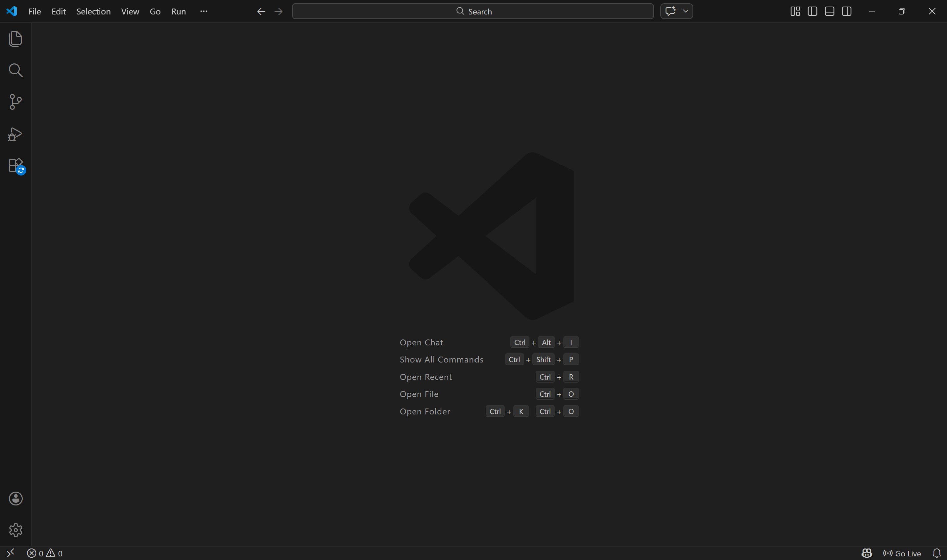
Task: Click the Copilot status icon in status bar
Action: (x=867, y=553)
